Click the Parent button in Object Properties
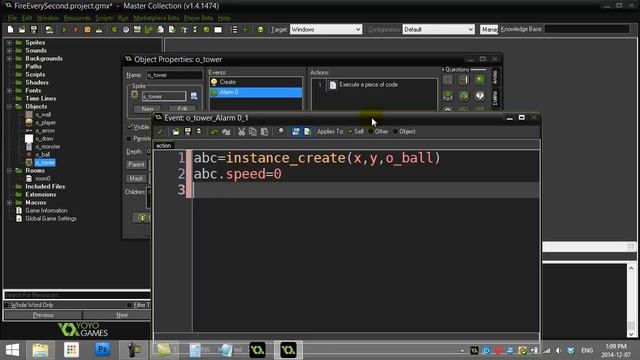The image size is (640, 360). 136,164
